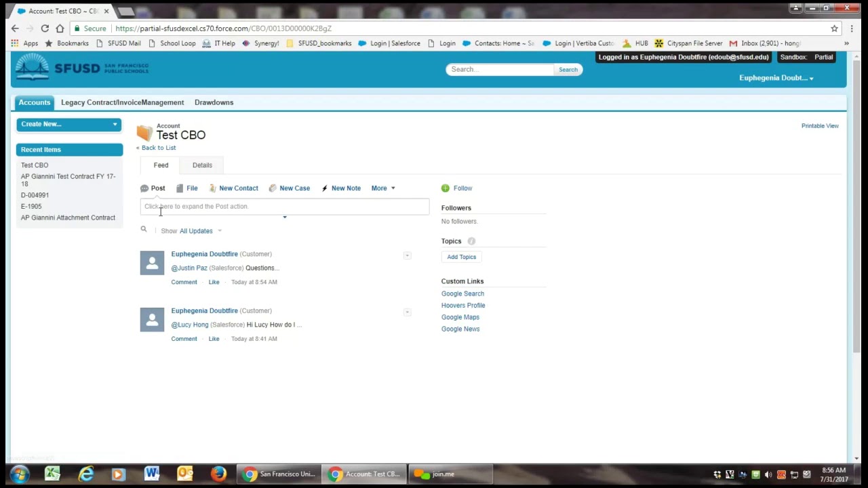Open Hoovers Profile link
This screenshot has width=868, height=488.
(463, 306)
